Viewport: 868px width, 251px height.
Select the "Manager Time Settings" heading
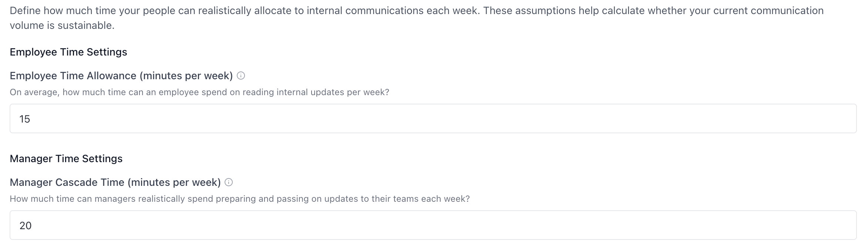pos(66,159)
